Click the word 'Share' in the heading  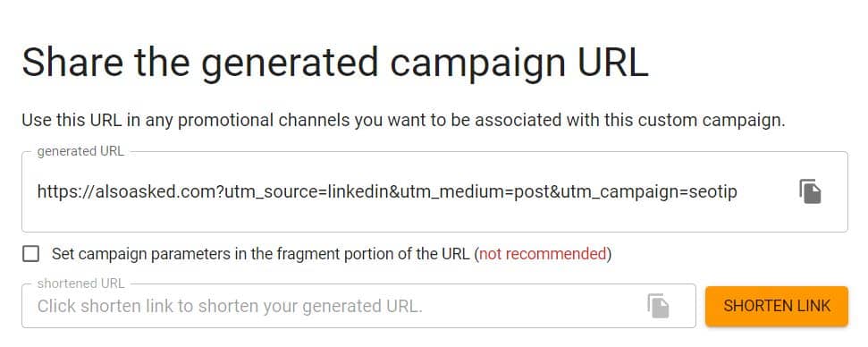tap(72, 62)
